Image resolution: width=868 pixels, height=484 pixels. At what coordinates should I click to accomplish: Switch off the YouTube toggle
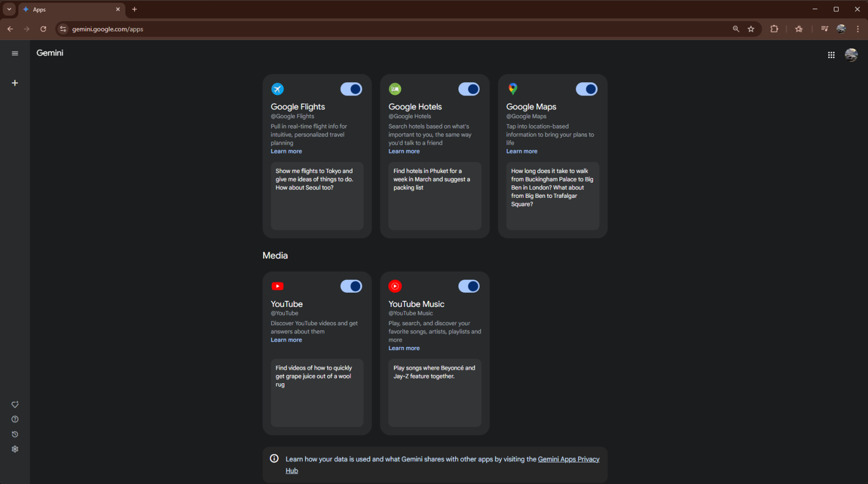pyautogui.click(x=351, y=286)
